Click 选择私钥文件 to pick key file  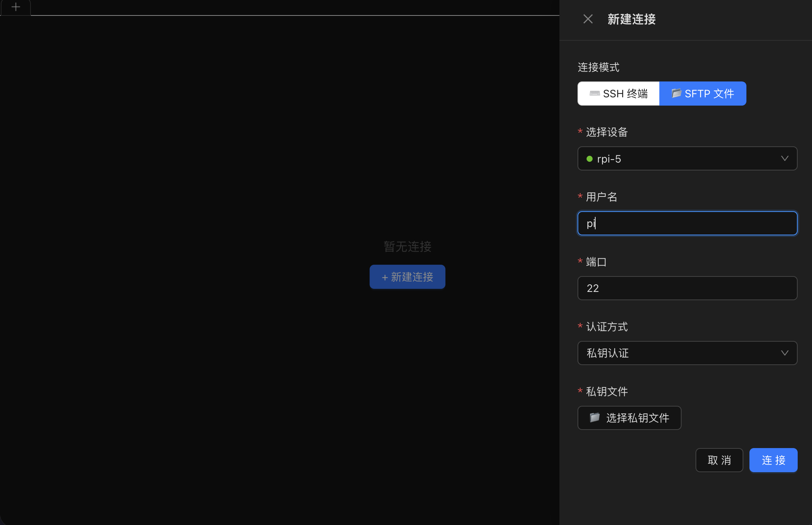629,418
